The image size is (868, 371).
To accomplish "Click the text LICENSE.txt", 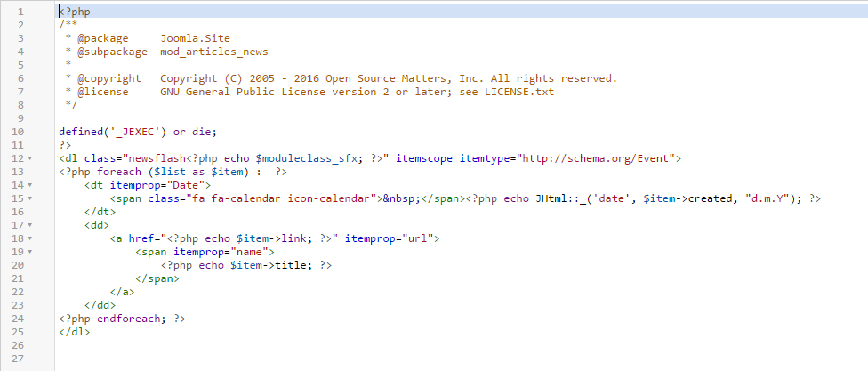I will click(x=519, y=92).
